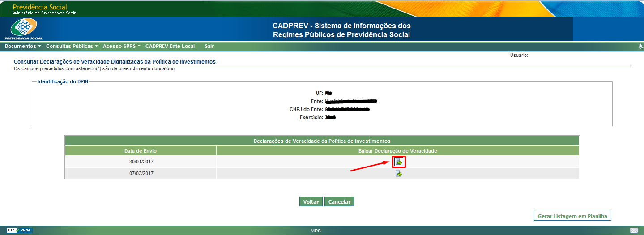
Task: Click the CNPJ do Ente label
Action: point(307,109)
